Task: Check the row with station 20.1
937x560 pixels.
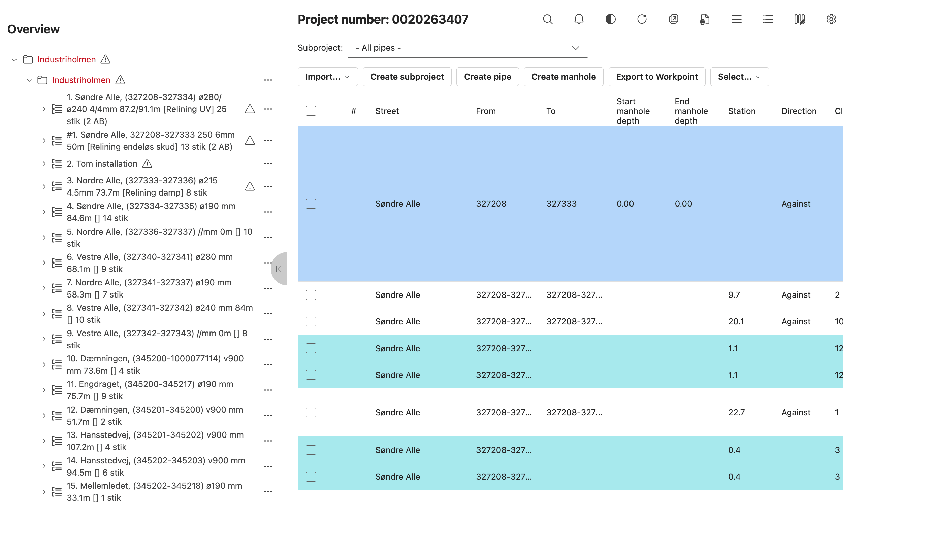Action: pyautogui.click(x=311, y=321)
